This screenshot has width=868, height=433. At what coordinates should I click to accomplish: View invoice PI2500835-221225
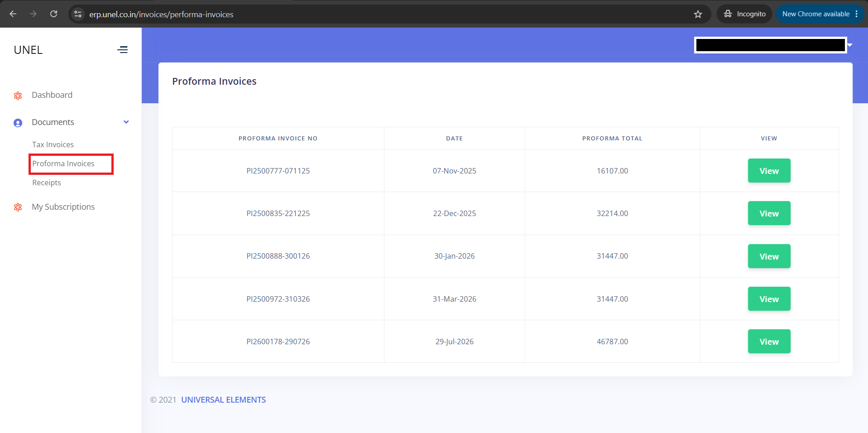click(x=769, y=213)
